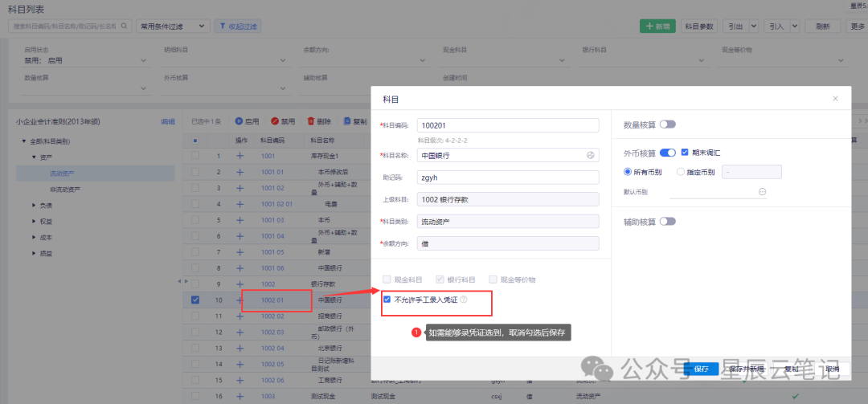Click the plus icon in row 1001 02 01 电票
Image resolution: width=868 pixels, height=404 pixels.
[x=240, y=204]
